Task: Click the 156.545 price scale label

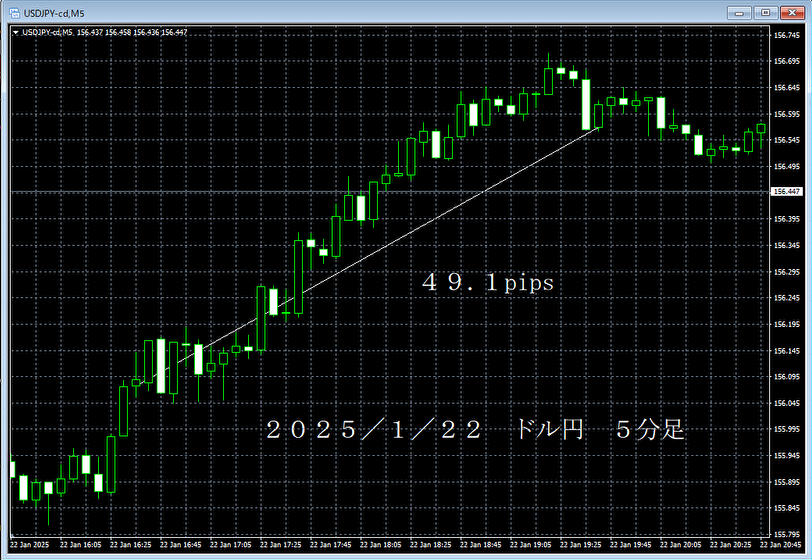Action: pyautogui.click(x=787, y=140)
